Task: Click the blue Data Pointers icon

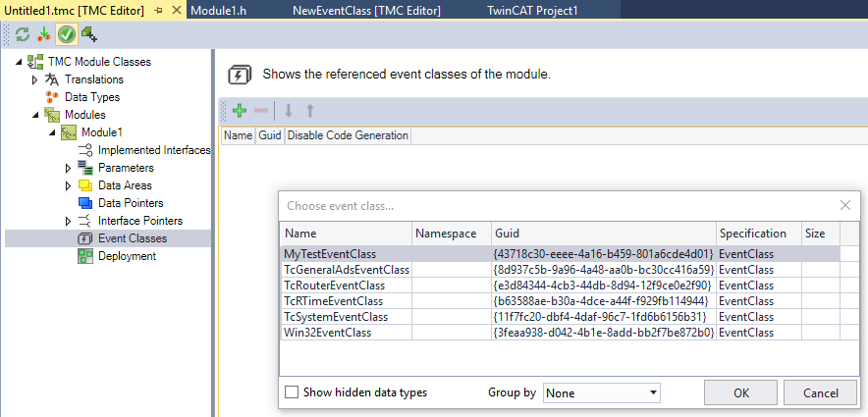Action: [85, 203]
